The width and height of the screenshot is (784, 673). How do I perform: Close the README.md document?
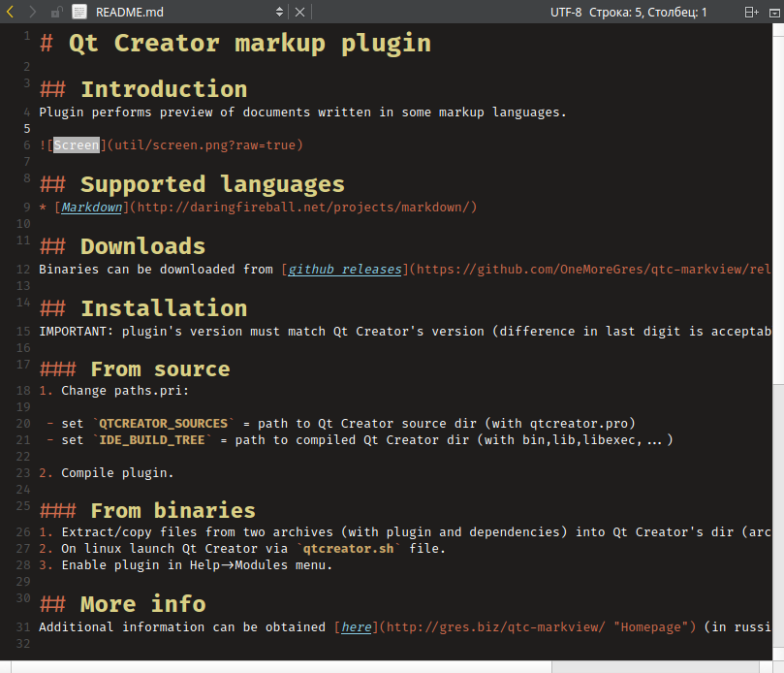click(300, 12)
